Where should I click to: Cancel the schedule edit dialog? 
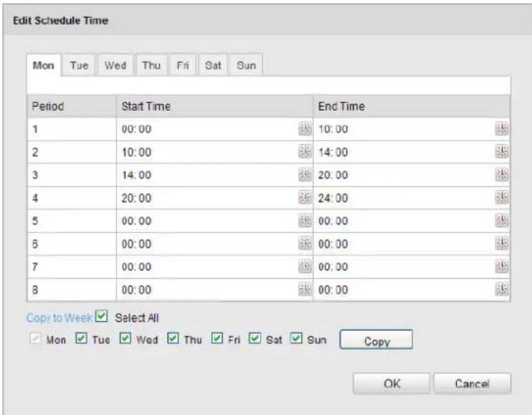click(472, 383)
